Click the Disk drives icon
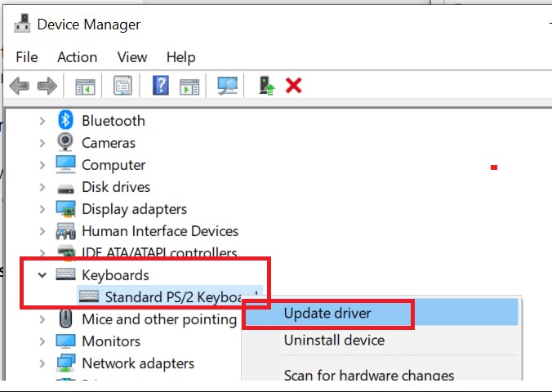 [x=65, y=189]
